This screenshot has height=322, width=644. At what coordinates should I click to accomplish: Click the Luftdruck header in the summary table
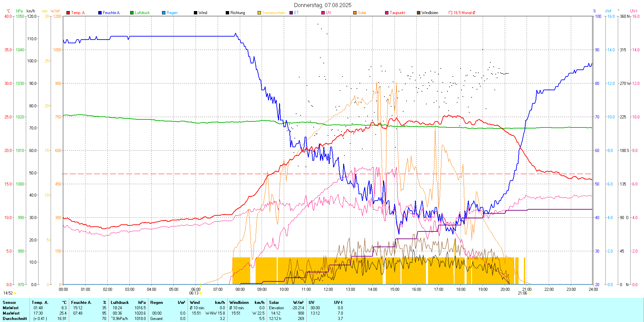120,303
